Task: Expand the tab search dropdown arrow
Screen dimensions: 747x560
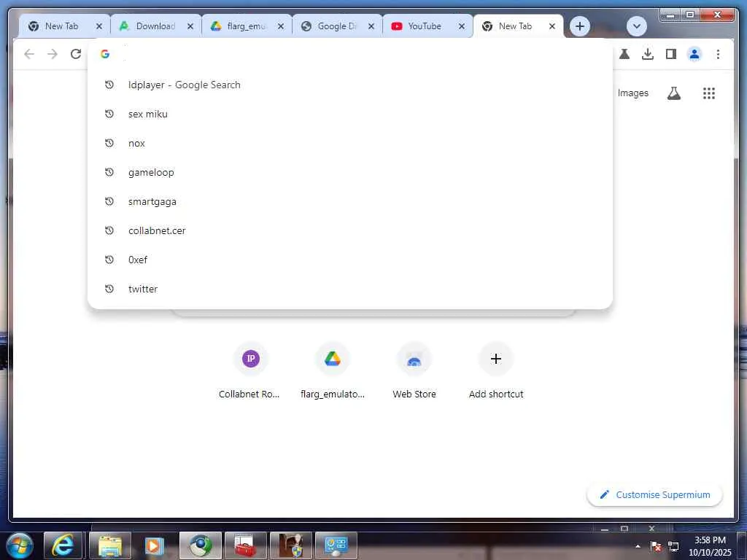Action: point(636,26)
